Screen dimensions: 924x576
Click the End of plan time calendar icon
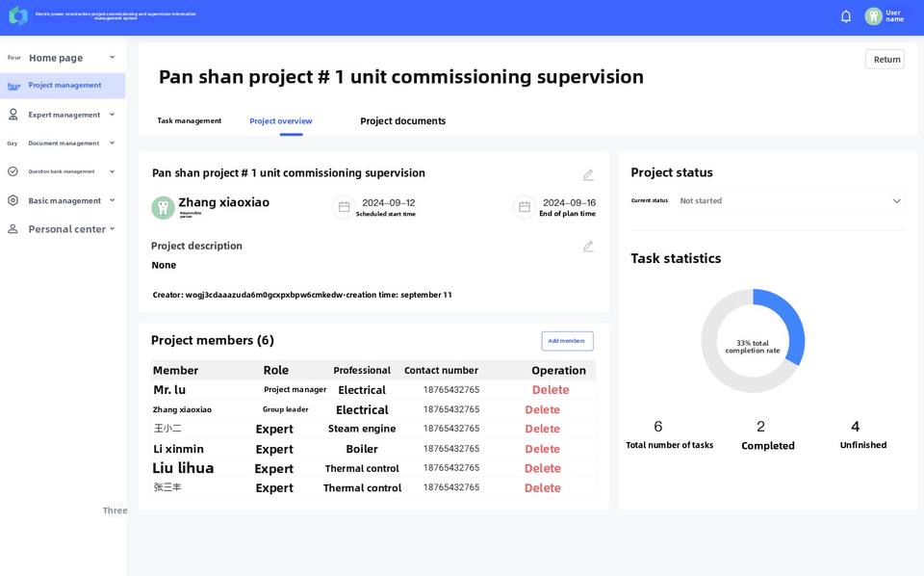[x=525, y=207]
